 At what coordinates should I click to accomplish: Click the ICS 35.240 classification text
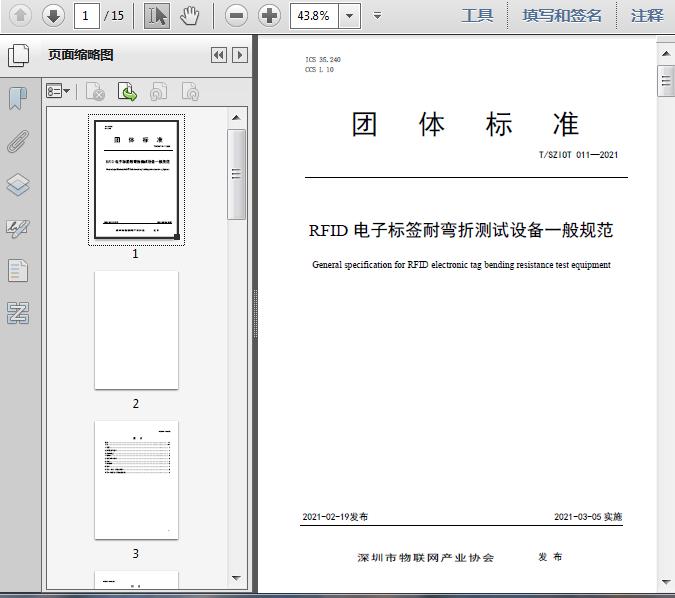coord(323,59)
